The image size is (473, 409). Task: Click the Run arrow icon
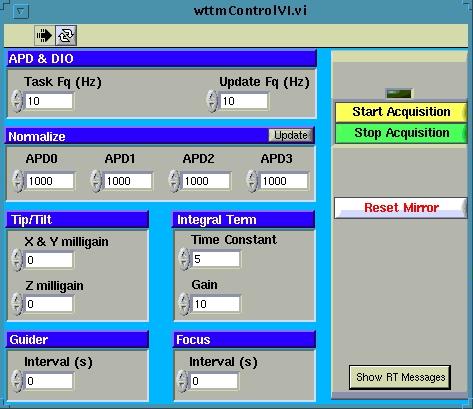point(45,35)
